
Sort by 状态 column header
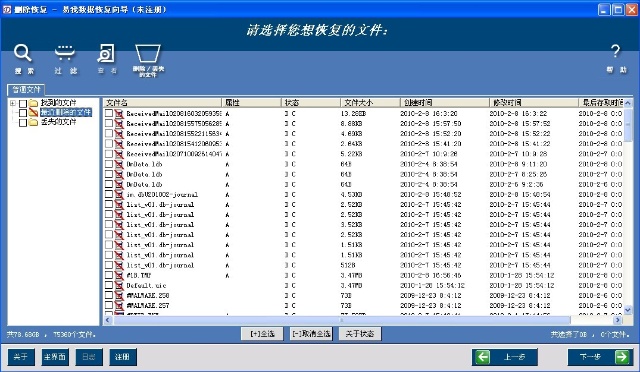(x=311, y=102)
